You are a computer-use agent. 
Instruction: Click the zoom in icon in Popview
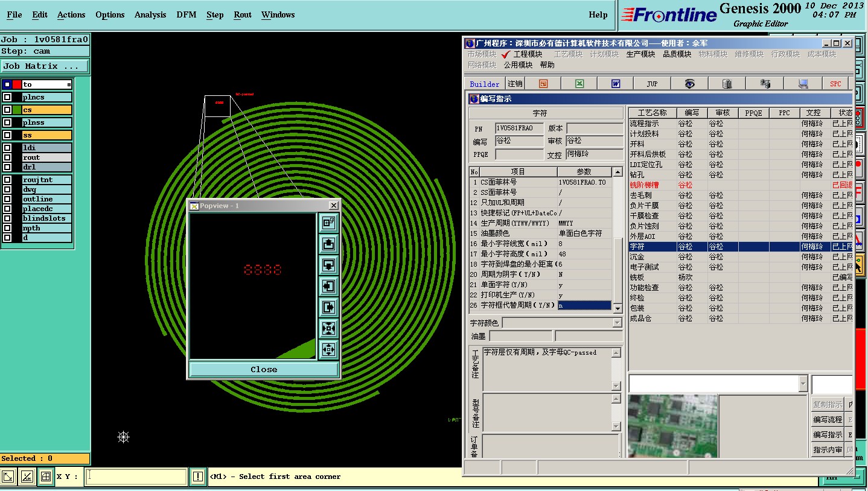[x=328, y=328]
